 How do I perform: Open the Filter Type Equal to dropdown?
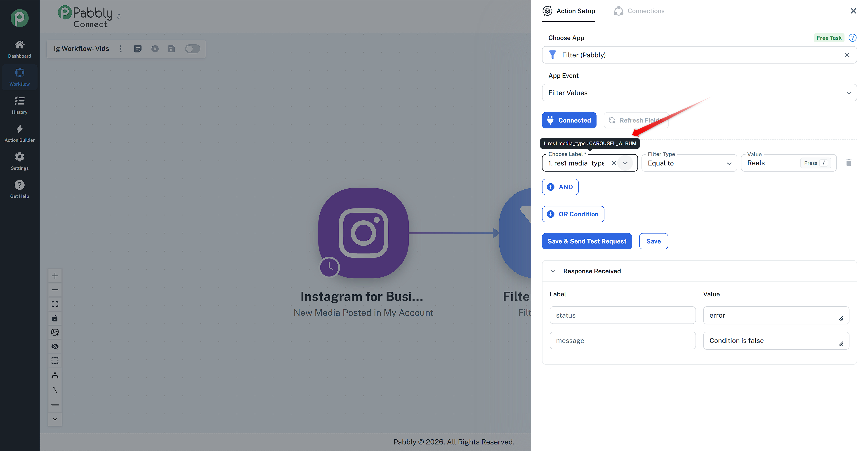[689, 163]
